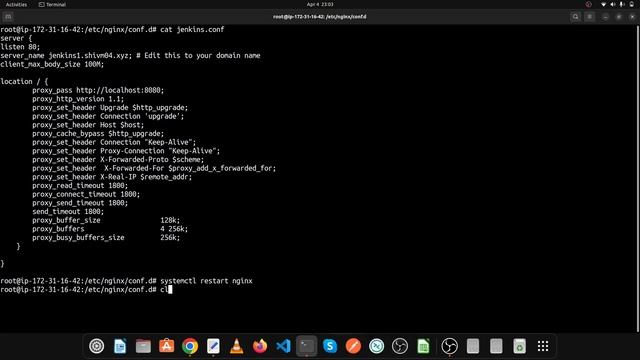
Task: Click the terminal vertical scrollbar
Action: click(638, 179)
